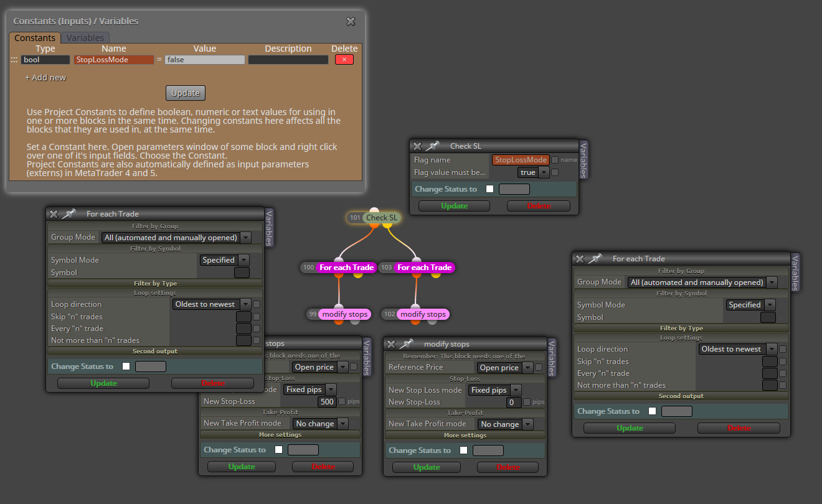This screenshot has width=822, height=504.
Task: Select modify stops node 99
Action: [x=339, y=314]
